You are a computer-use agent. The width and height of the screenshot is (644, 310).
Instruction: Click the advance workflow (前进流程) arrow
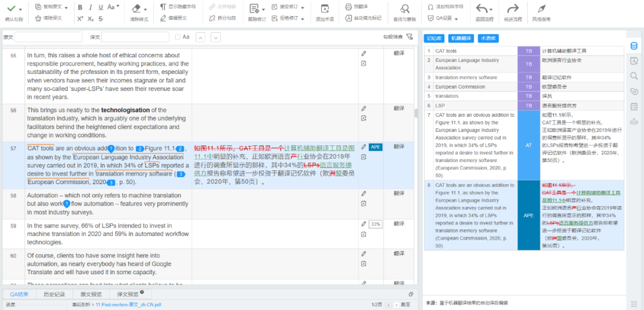point(513,8)
